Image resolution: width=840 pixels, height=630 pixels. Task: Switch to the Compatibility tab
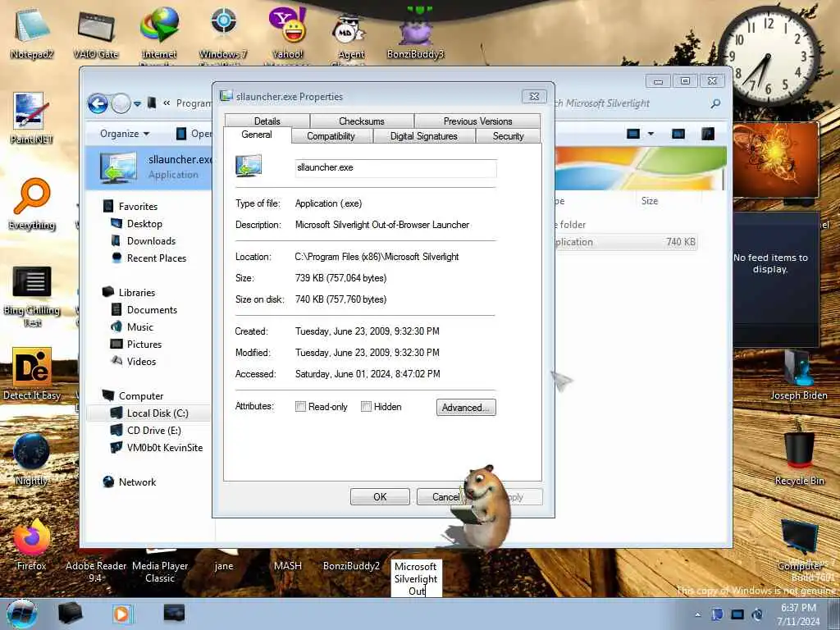click(331, 136)
